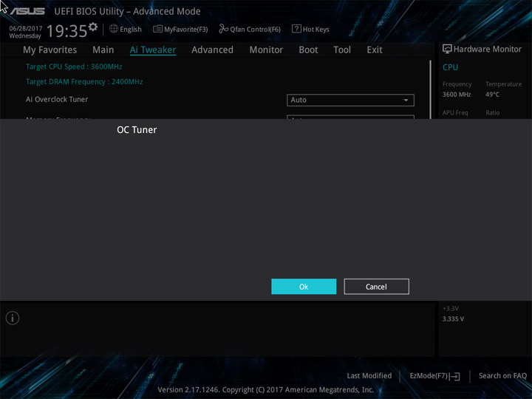The width and height of the screenshot is (532, 399).
Task: Confirm OC Tuner with Ok
Action: (304, 287)
